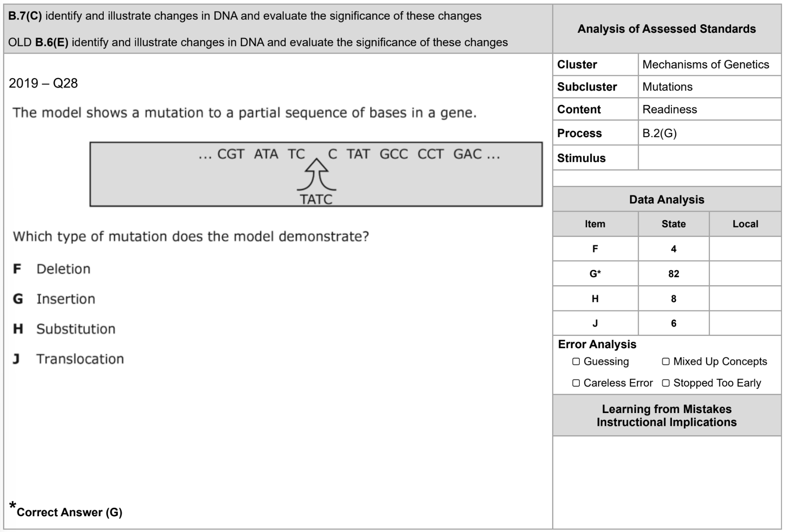Check the Stopped Too Early checkbox
This screenshot has height=532, width=785.
[666, 383]
